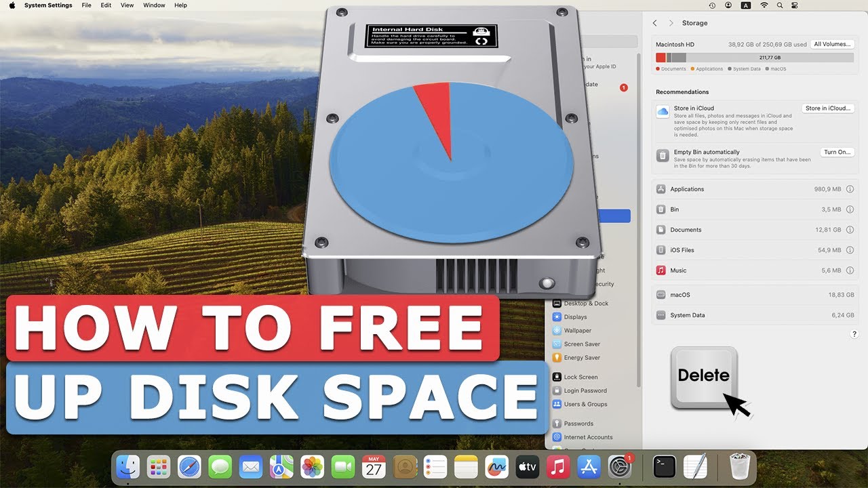Screen dimensions: 868x488
Task: Click the System Settings Dock icon with badge
Action: 620,467
